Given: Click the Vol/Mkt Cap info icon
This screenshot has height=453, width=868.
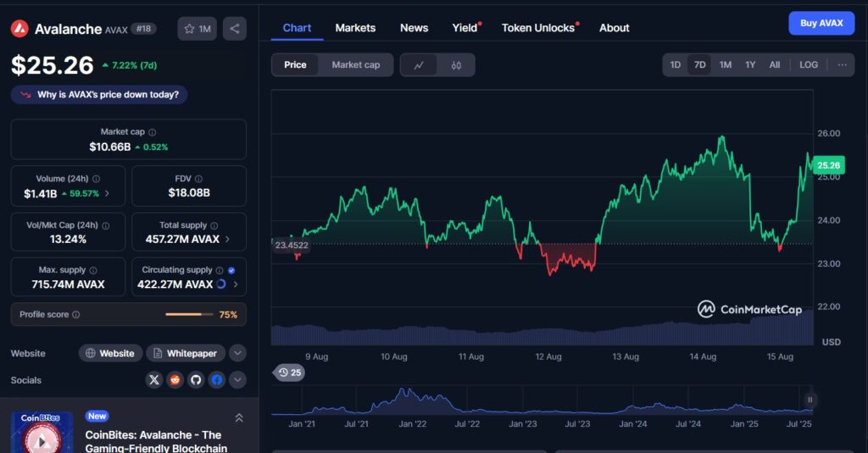Looking at the screenshot, I should coord(106,226).
